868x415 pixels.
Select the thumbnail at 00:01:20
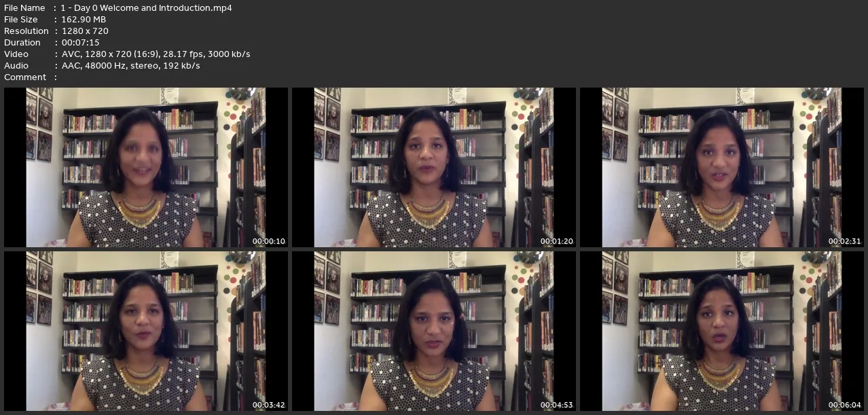(x=433, y=167)
